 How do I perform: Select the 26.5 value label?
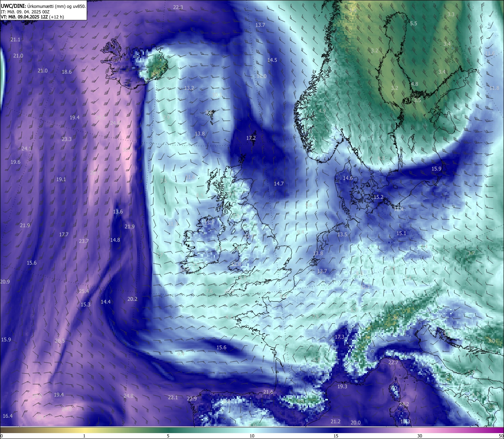60,341
